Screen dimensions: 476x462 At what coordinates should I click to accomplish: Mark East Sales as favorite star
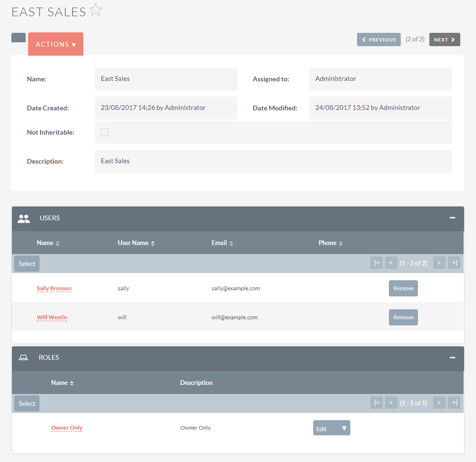(x=96, y=10)
